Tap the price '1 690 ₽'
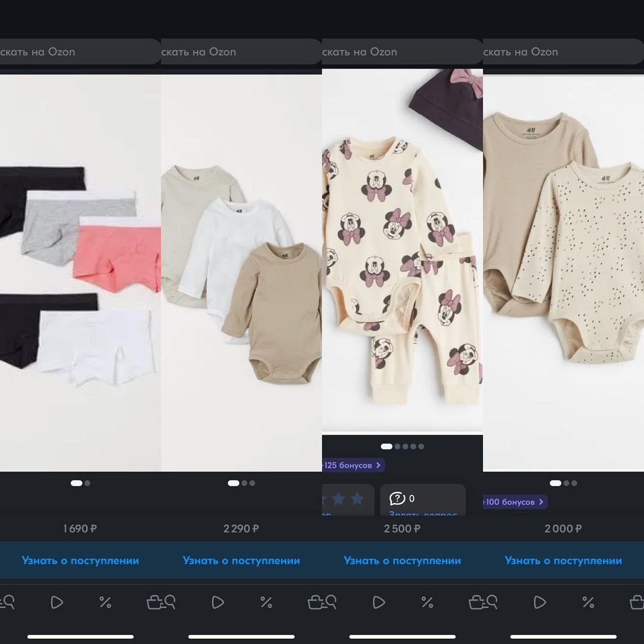Viewport: 644px width, 644px height. pos(80,528)
